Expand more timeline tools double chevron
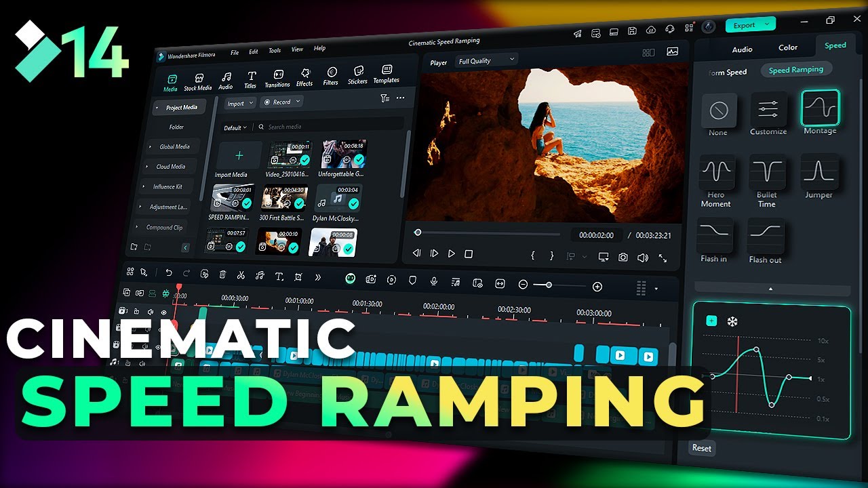This screenshot has width=868, height=488. click(x=317, y=277)
